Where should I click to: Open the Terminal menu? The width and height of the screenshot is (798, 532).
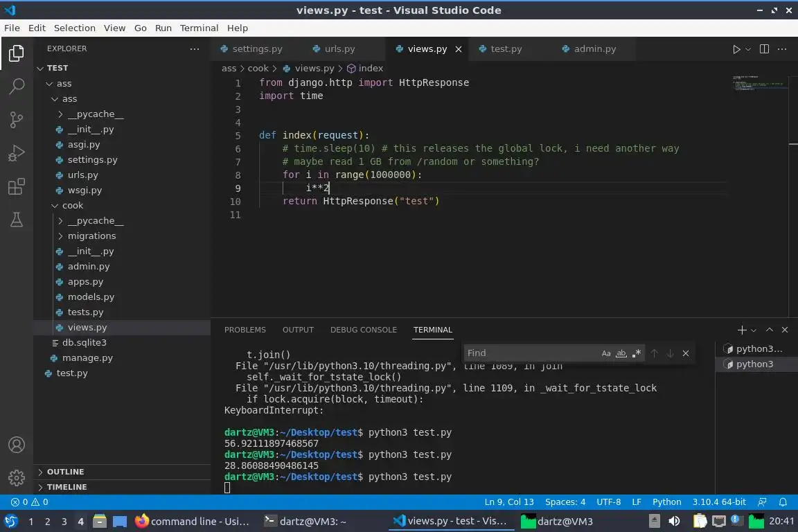tap(199, 28)
